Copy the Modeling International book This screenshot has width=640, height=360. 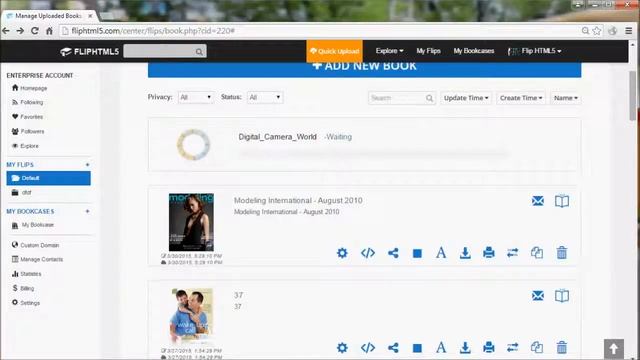tap(537, 253)
